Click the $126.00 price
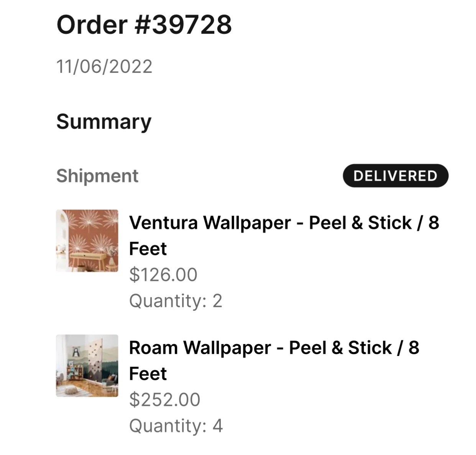The image size is (476, 455). [163, 275]
